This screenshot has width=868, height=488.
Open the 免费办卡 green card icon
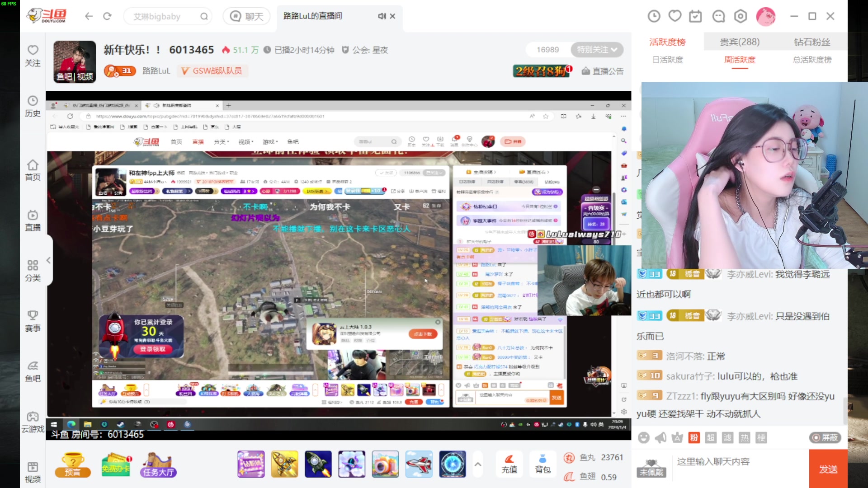pyautogui.click(x=116, y=465)
